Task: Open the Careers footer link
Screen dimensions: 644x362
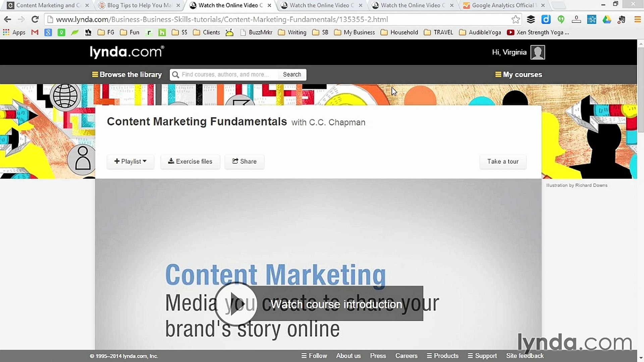Action: click(406, 356)
